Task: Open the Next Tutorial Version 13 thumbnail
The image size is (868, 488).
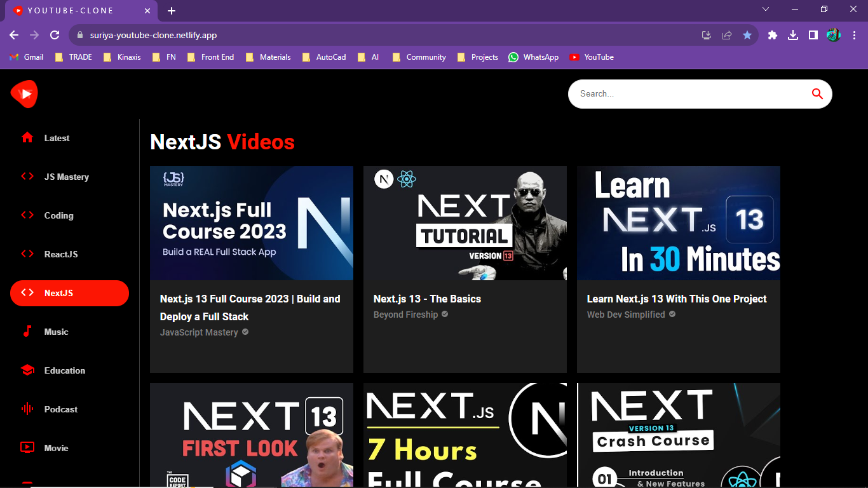Action: 465,223
